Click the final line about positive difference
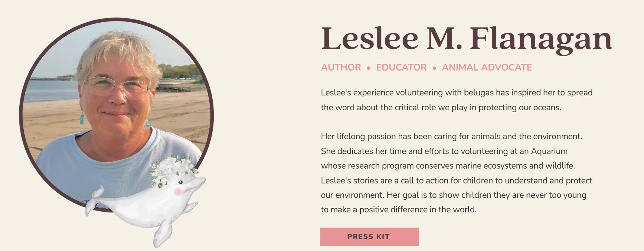The image size is (644, 251). pyautogui.click(x=398, y=210)
